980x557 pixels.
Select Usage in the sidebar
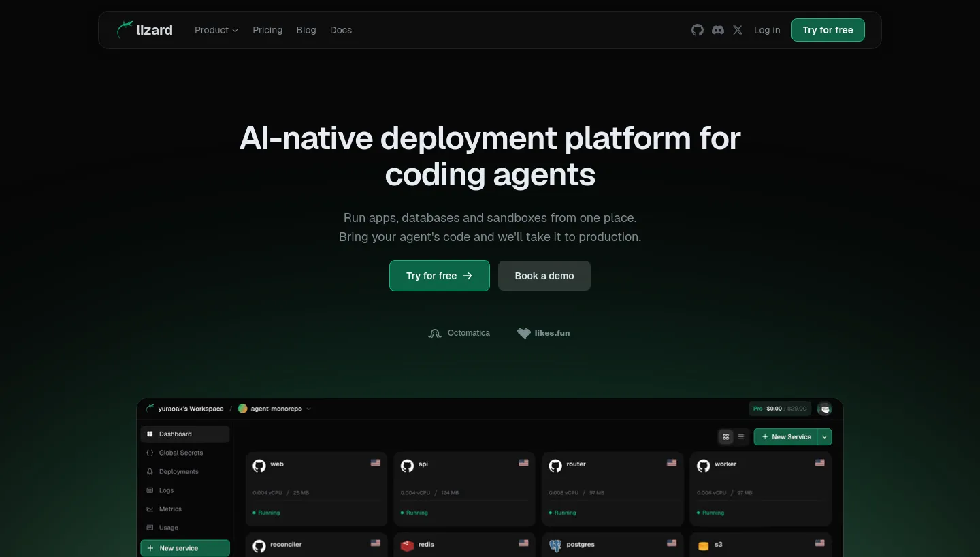[x=185, y=528]
